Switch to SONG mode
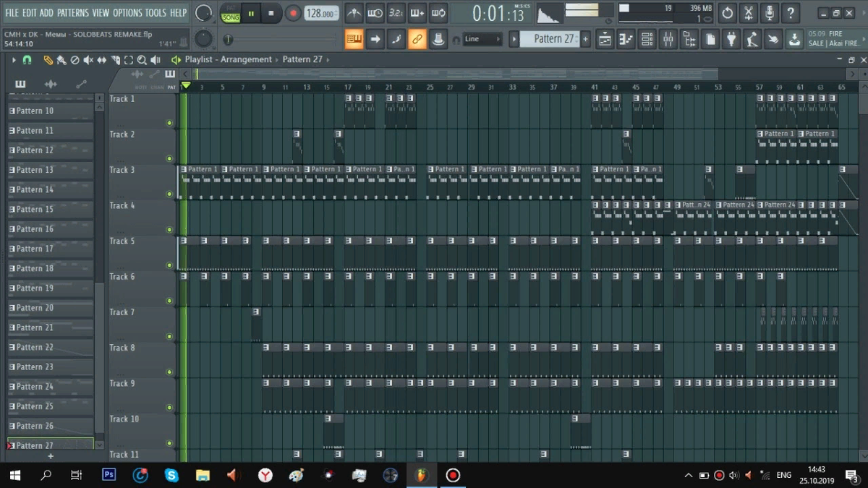 point(231,17)
